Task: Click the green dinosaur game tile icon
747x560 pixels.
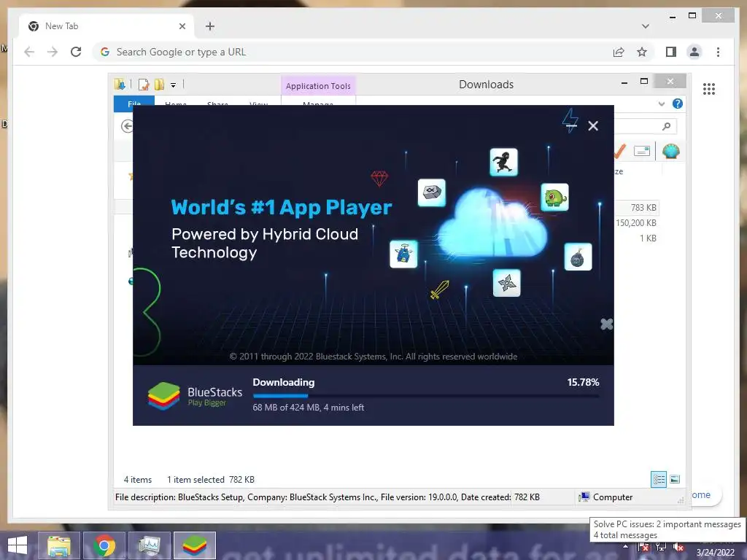Action: [554, 197]
